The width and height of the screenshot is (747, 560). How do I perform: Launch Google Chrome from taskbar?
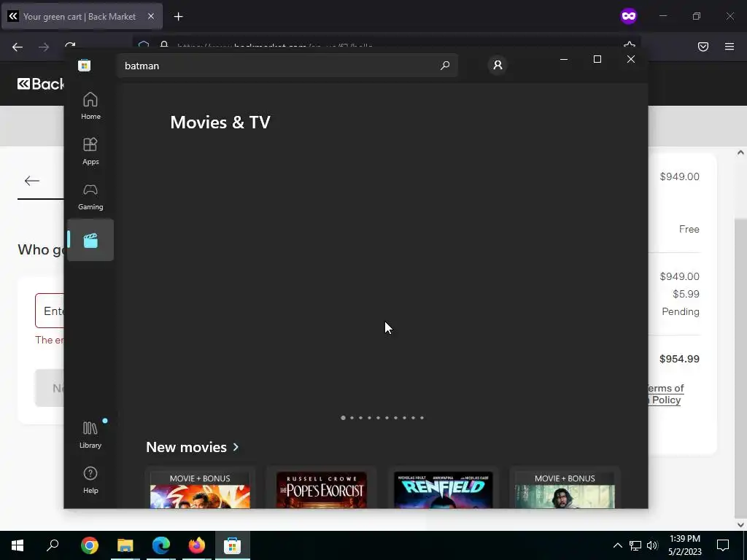tap(90, 545)
